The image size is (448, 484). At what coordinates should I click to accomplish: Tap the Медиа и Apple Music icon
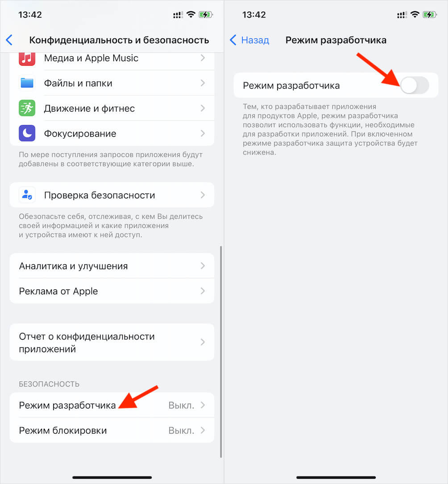coord(27,58)
